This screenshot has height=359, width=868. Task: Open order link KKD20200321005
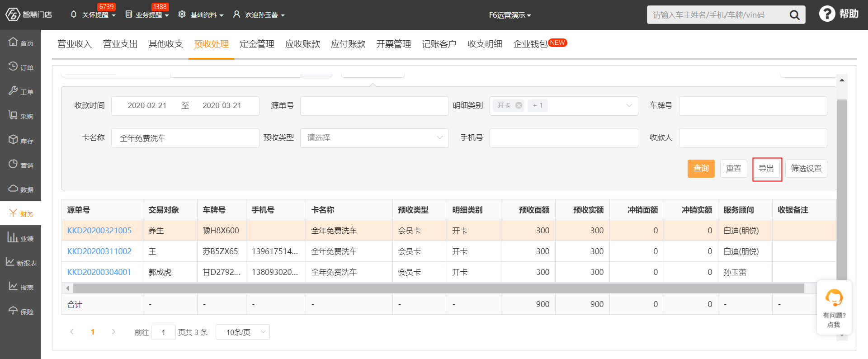(x=99, y=231)
